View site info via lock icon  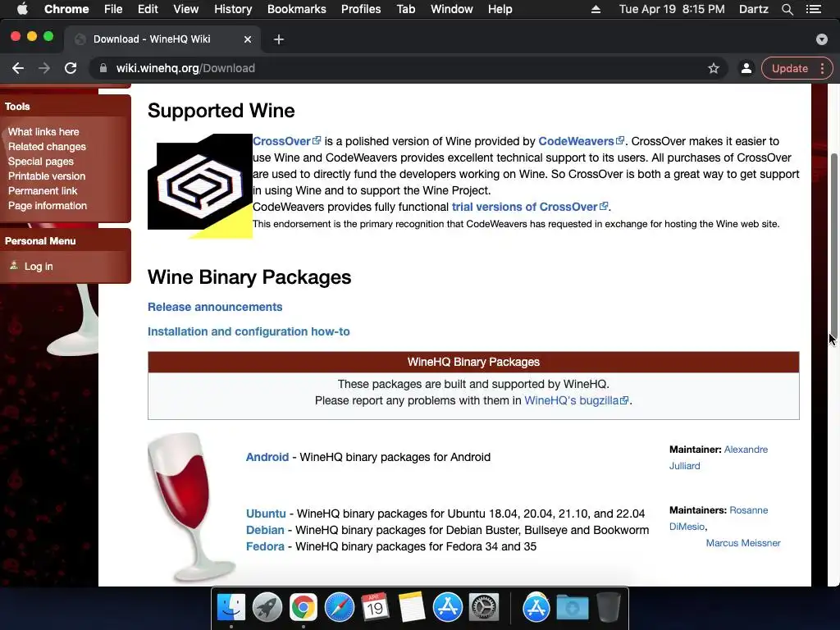pyautogui.click(x=103, y=68)
